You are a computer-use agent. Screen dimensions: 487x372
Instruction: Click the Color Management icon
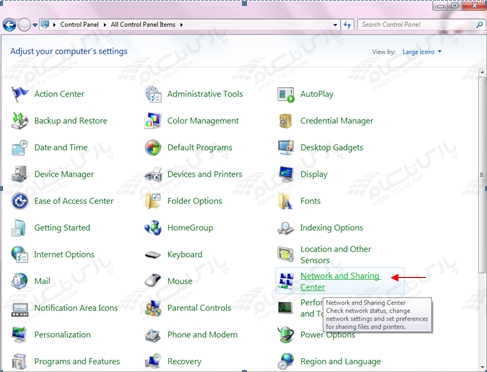pos(153,121)
